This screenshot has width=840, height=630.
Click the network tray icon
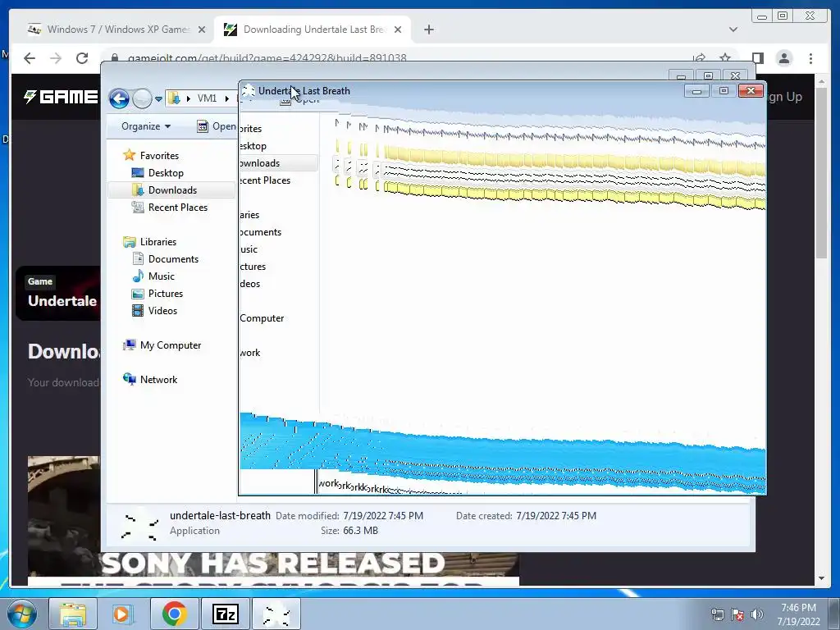tap(717, 614)
